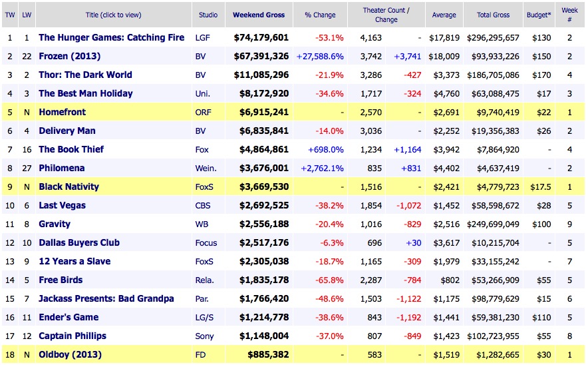Open The Hunger Games: Catching Fire link
Viewport: 588px width, 365px height.
[111, 38]
